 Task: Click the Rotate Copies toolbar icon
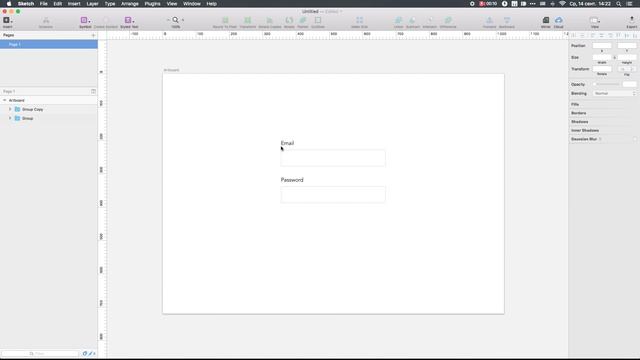(269, 20)
